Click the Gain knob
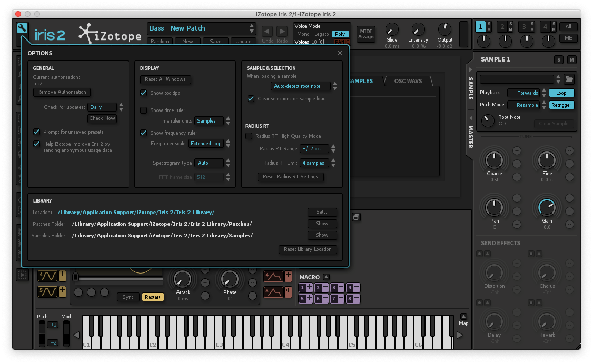This screenshot has height=364, width=593. click(547, 207)
